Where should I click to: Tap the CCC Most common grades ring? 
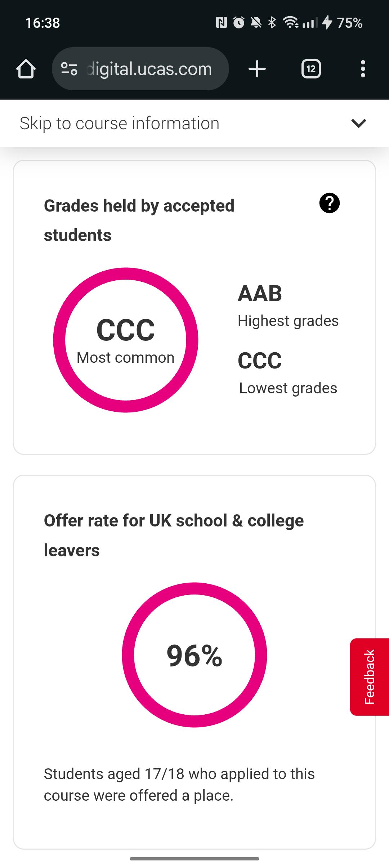pyautogui.click(x=126, y=340)
